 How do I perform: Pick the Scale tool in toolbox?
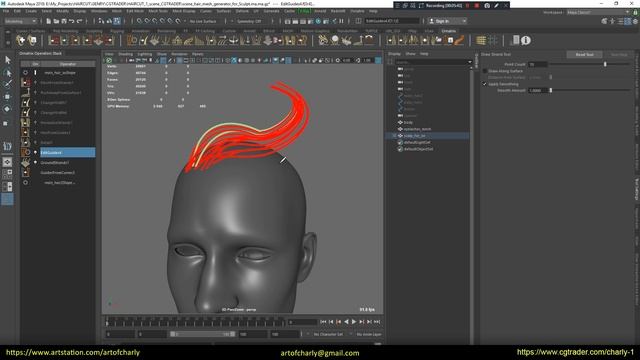pos(6,123)
